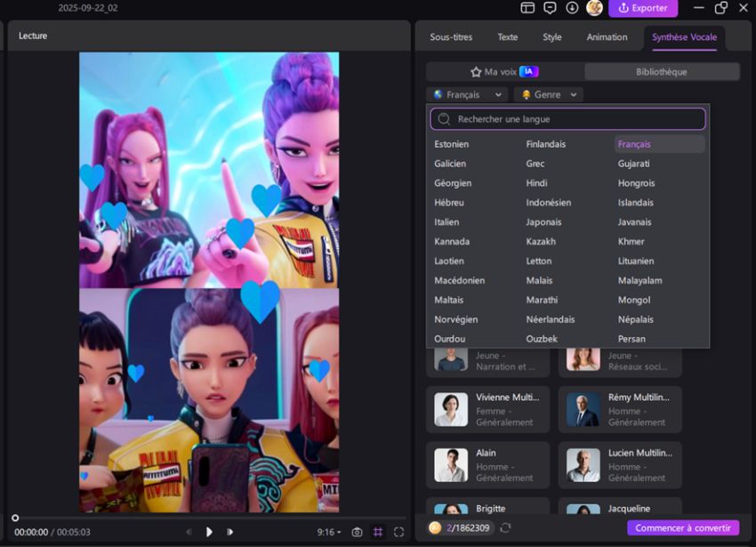Play the video preview
Screen dimensions: 756x547
coord(209,532)
